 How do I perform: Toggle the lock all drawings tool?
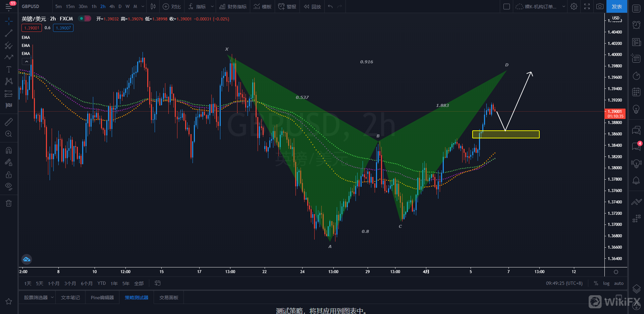pyautogui.click(x=9, y=175)
